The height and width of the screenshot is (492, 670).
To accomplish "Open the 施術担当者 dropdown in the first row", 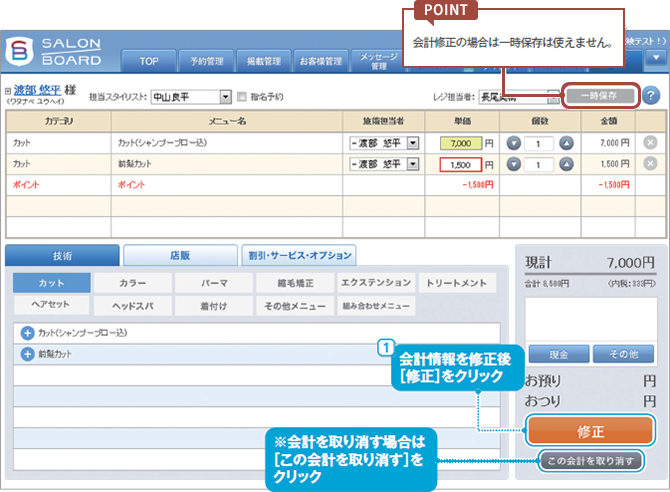I will click(x=413, y=142).
